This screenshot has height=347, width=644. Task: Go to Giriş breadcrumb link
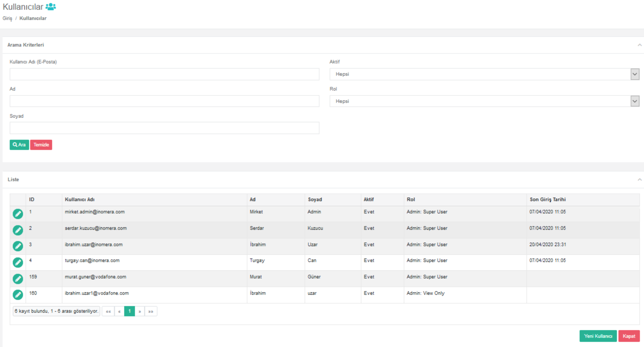click(x=7, y=18)
